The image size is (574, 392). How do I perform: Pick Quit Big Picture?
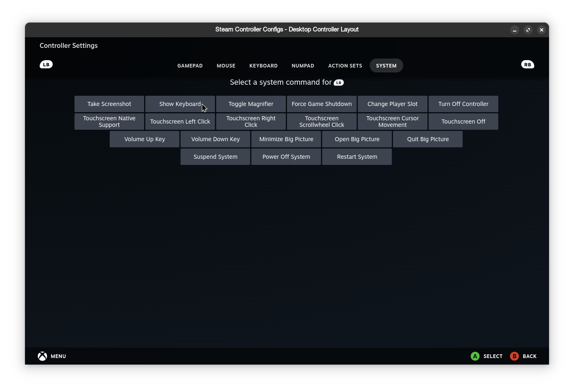pos(428,139)
